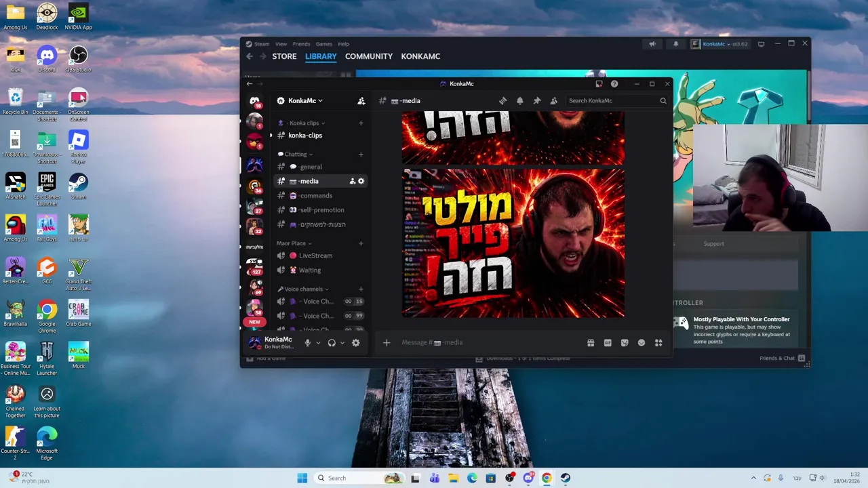Click Search KonkaMc field in Discord

click(x=616, y=101)
